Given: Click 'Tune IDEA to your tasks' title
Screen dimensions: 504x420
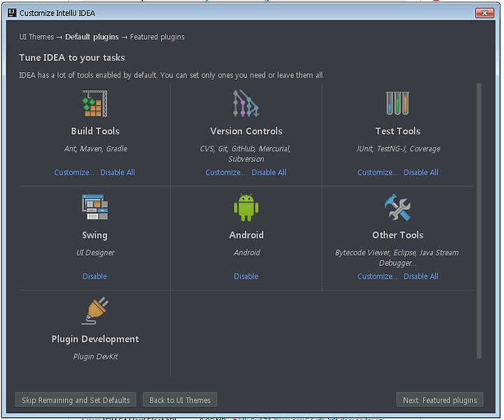Looking at the screenshot, I should tap(72, 58).
